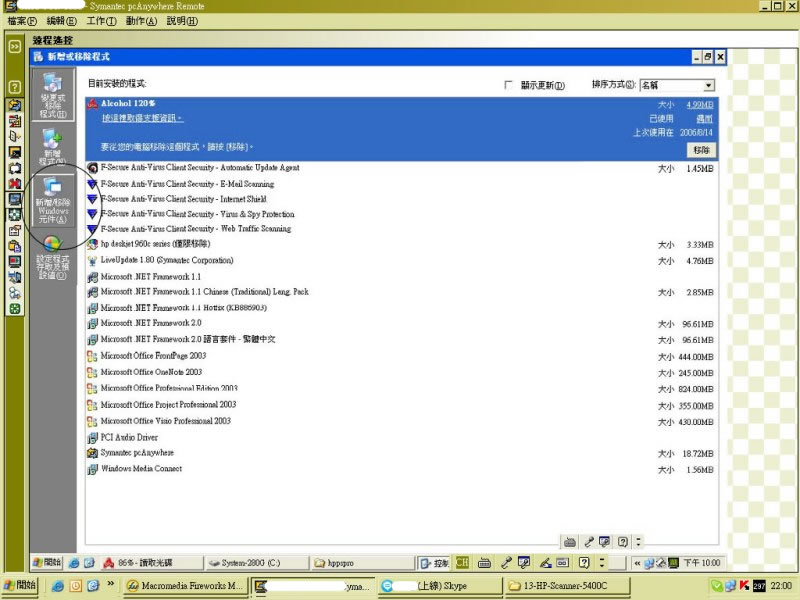Open the 工作(T) menu

tap(101, 21)
